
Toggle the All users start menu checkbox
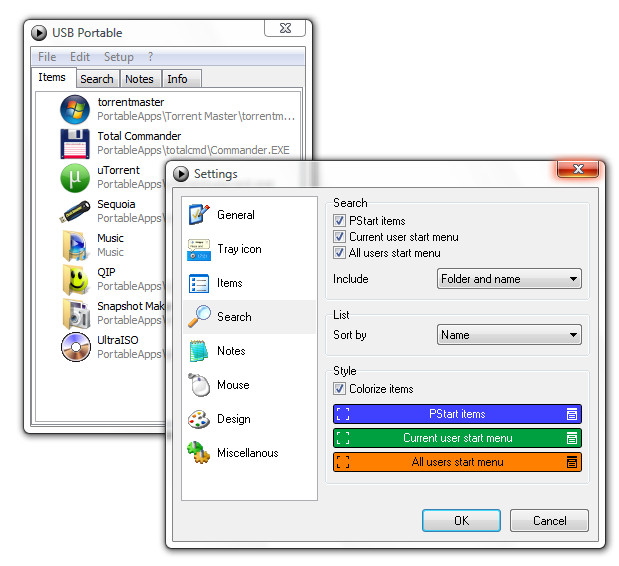click(x=339, y=253)
